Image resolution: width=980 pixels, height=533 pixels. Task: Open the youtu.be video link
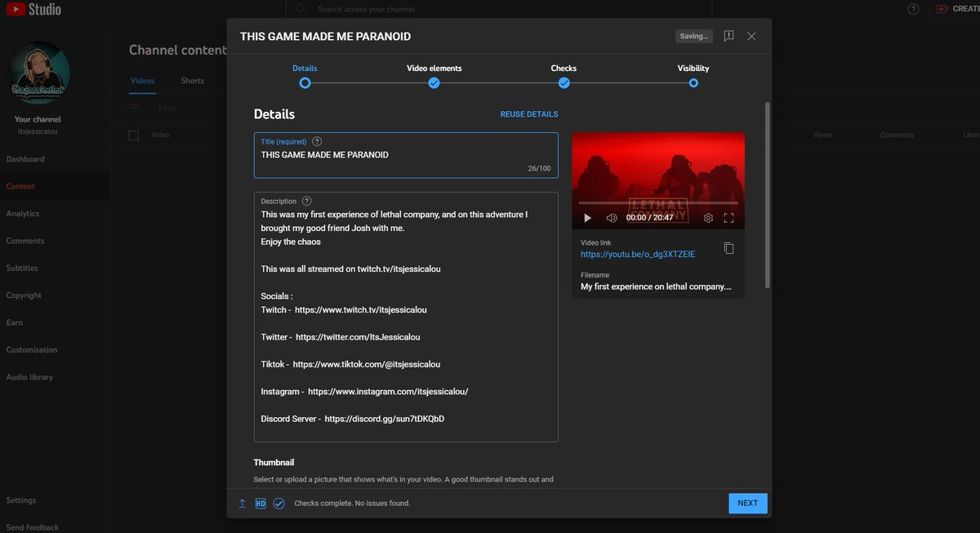coord(638,255)
